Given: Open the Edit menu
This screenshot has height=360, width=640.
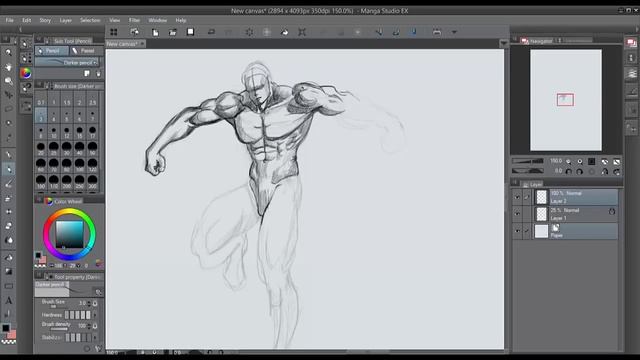Looking at the screenshot, I should [x=27, y=20].
